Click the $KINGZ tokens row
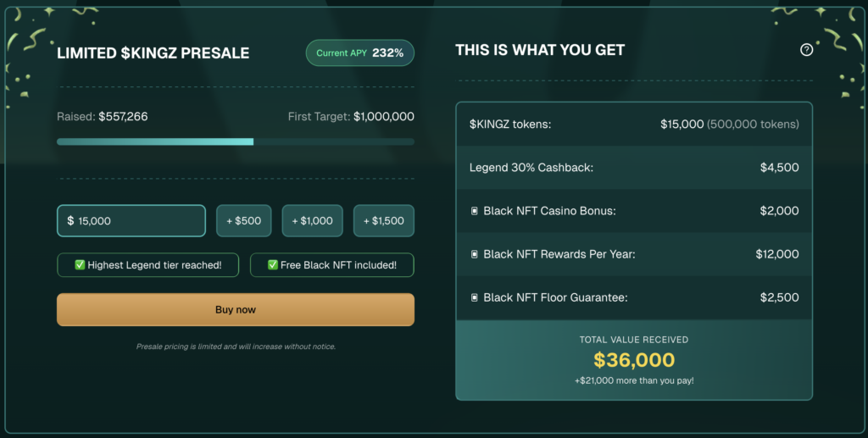This screenshot has height=438, width=868. pyautogui.click(x=634, y=124)
